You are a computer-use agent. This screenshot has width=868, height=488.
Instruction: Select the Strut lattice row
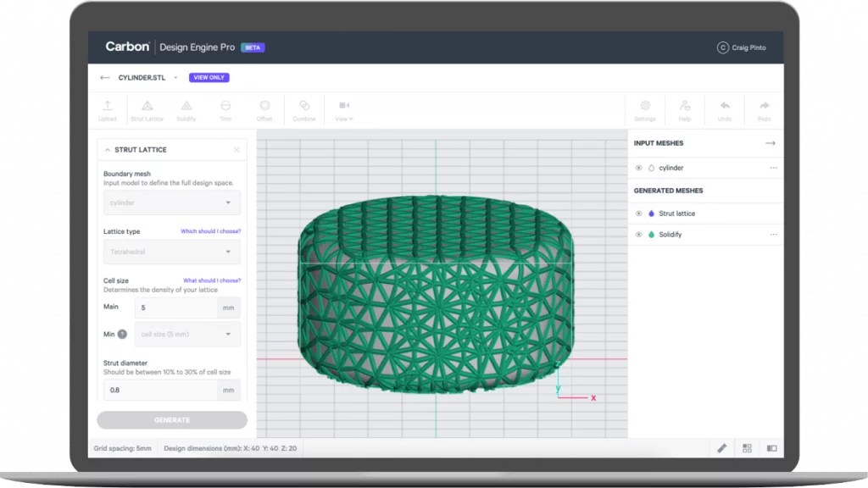tap(706, 213)
